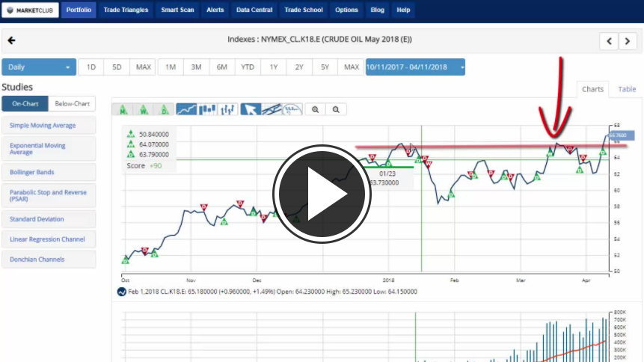
Task: Switch to OHLC bar chart type
Action: pyautogui.click(x=228, y=109)
